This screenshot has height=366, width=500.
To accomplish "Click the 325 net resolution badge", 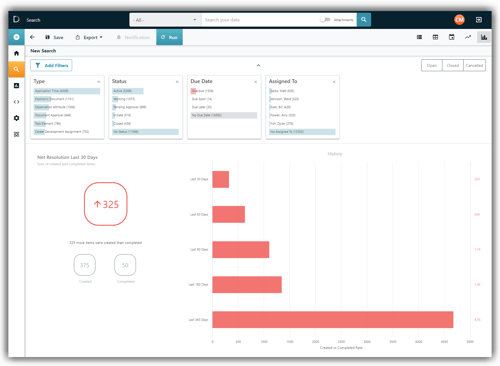I will pos(106,204).
